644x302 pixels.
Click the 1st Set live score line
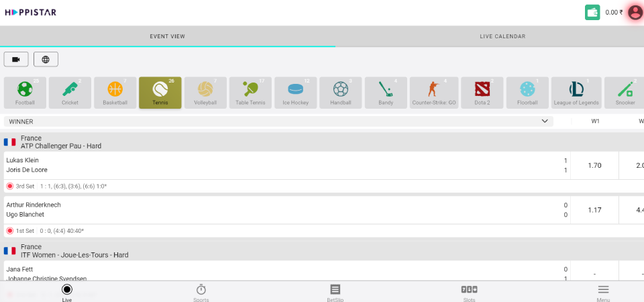pyautogui.click(x=50, y=231)
